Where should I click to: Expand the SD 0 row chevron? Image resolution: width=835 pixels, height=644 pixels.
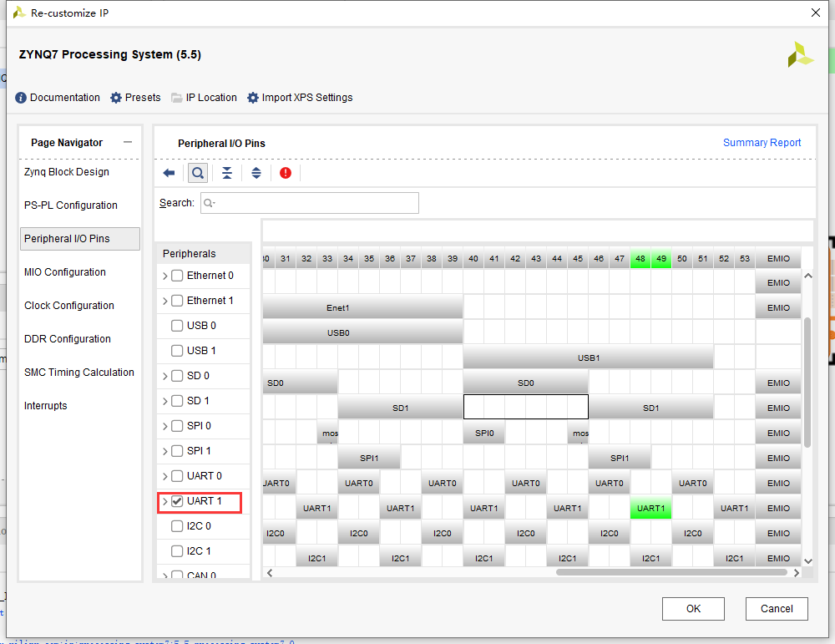click(165, 376)
